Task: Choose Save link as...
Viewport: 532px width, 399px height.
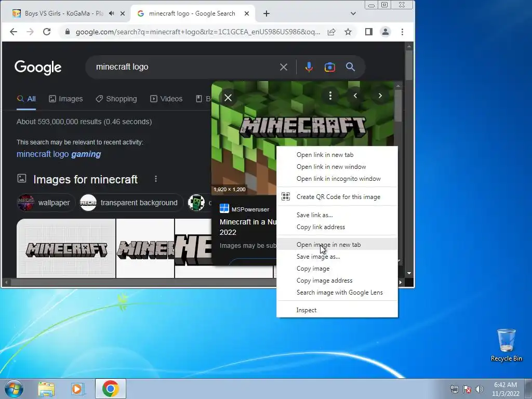Action: [x=337, y=215]
